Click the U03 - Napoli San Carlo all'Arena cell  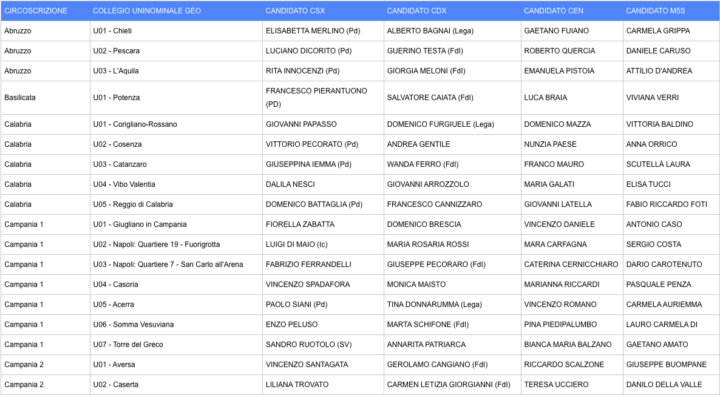coord(176,265)
